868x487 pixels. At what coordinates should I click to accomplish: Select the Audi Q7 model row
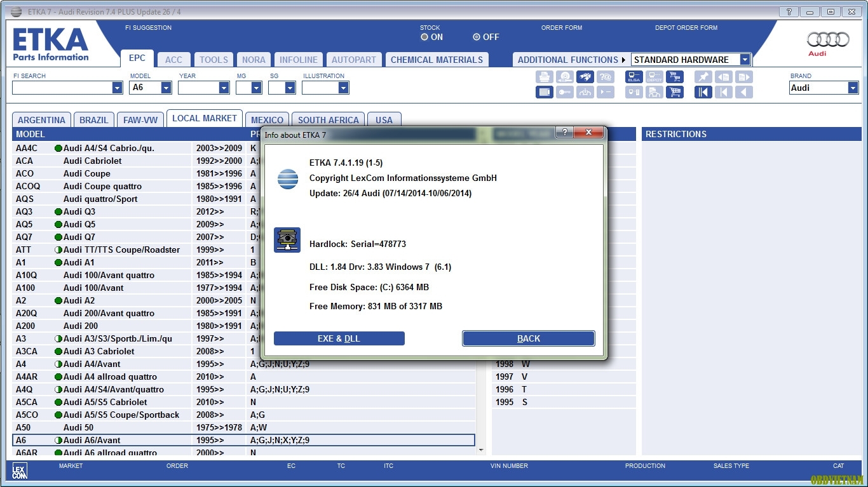244,237
